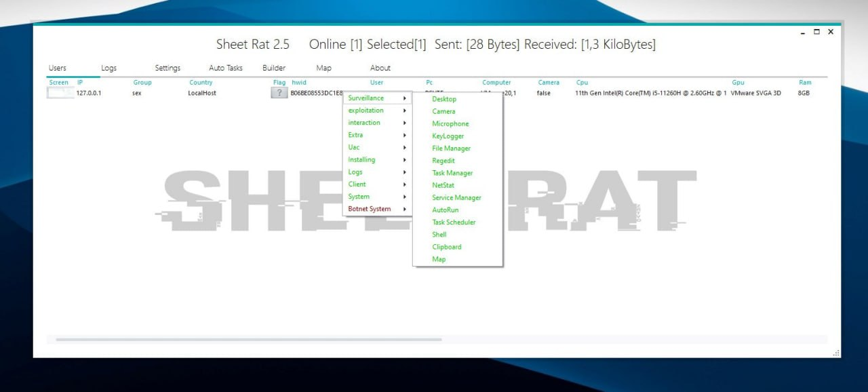Expand the System submenu arrow
Screen dimensions: 868x392
405,197
